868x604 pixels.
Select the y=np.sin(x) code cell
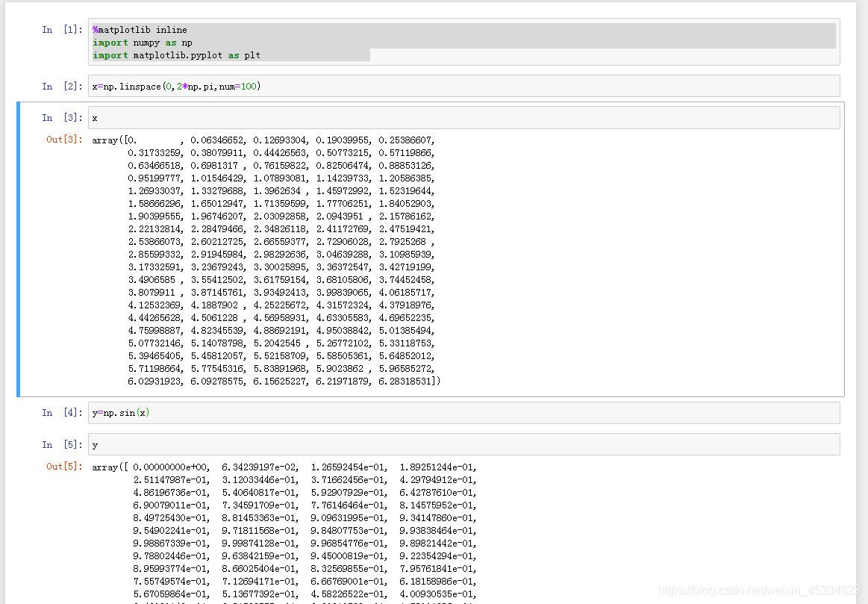click(x=464, y=413)
